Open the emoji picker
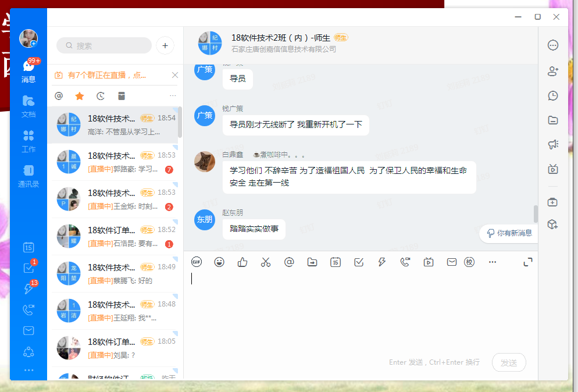 (x=219, y=262)
